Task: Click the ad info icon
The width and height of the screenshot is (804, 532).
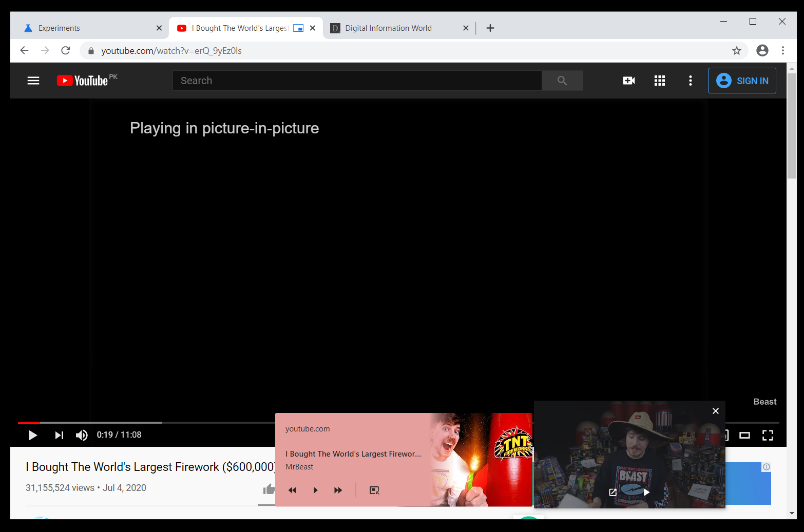Action: (767, 467)
